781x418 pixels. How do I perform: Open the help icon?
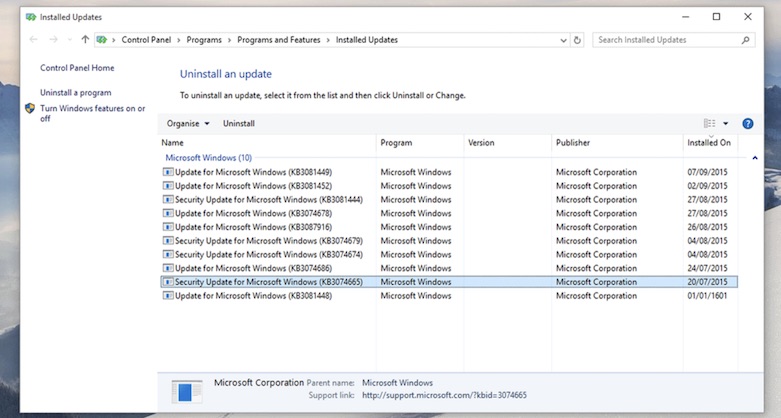(748, 124)
